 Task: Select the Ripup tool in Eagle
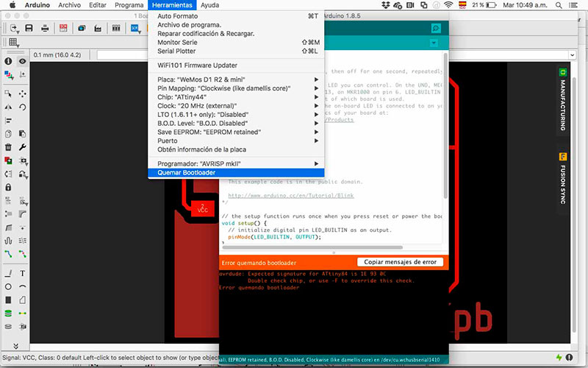(23, 254)
